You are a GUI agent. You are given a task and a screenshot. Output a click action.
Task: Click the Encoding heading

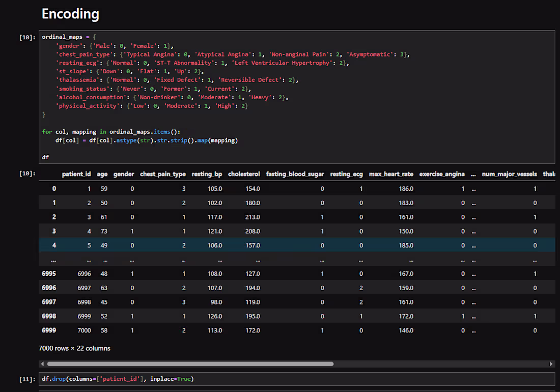pos(70,14)
